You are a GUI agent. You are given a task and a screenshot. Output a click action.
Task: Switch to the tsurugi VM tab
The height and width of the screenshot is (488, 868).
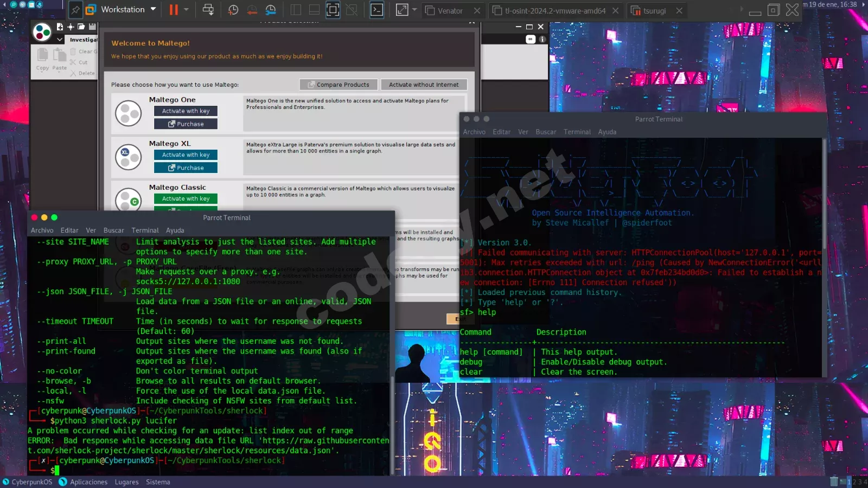(x=654, y=11)
